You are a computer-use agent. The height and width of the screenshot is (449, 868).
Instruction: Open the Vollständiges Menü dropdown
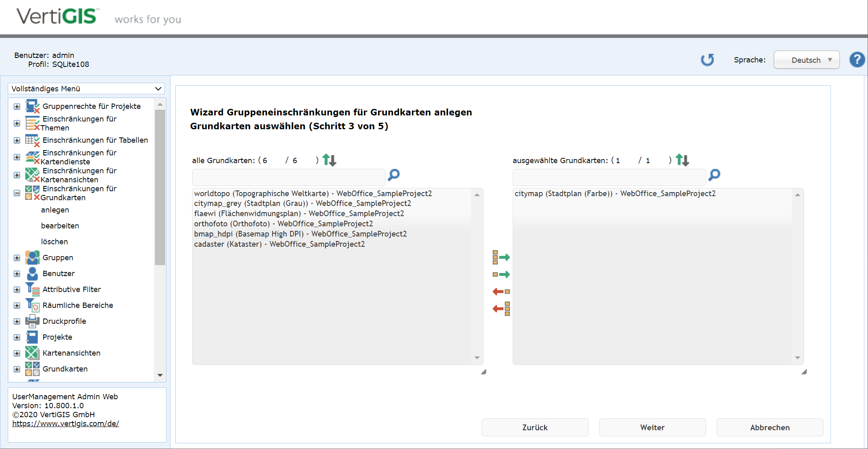point(86,88)
